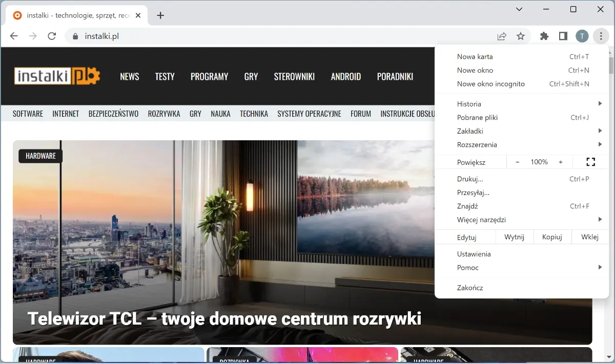Viewport: 615px width, 364px height.
Task: Open the extensions puzzle piece icon
Action: [x=544, y=36]
